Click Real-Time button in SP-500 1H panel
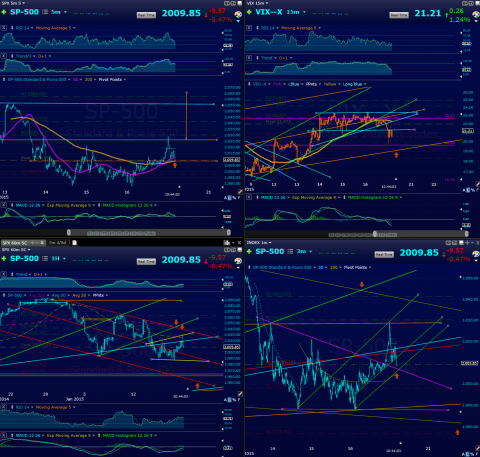This screenshot has height=457, width=480. pos(146,262)
